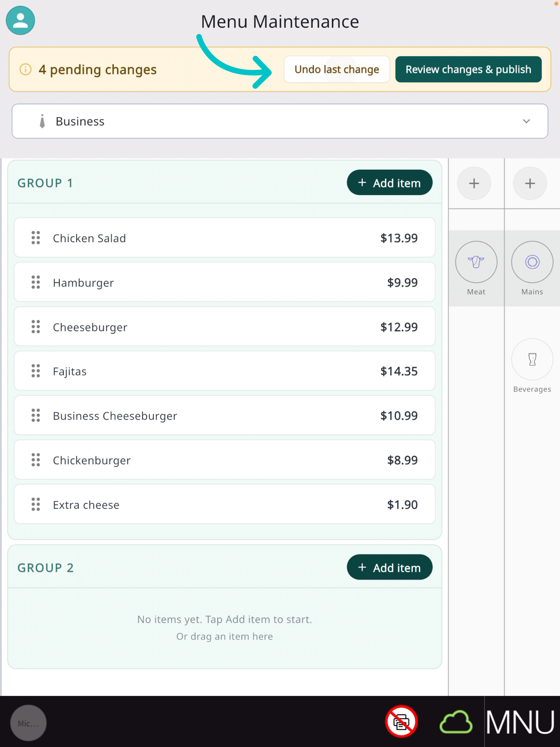Select the Extra cheese item
Screen dimensions: 560x747
point(225,505)
